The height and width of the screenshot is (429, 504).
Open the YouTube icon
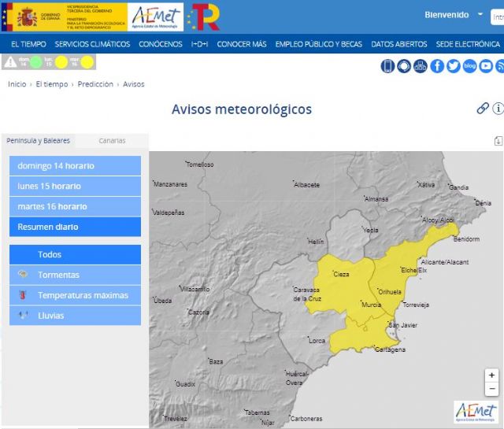(x=486, y=66)
